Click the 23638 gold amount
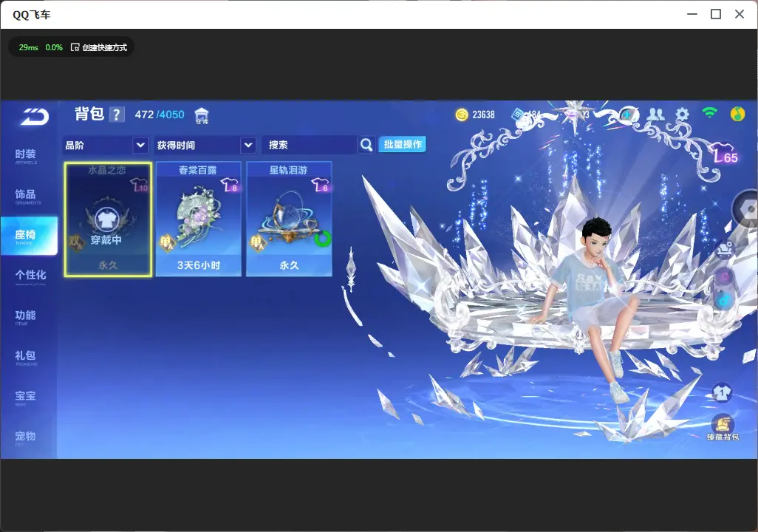 point(483,115)
